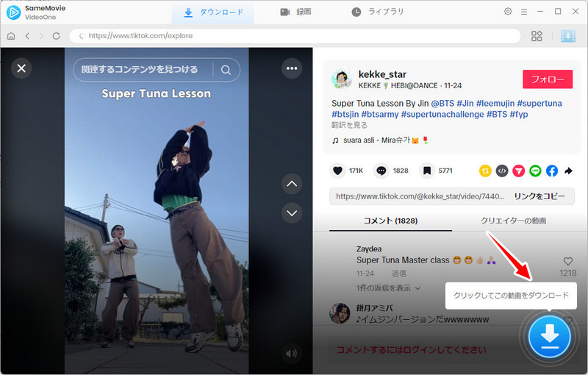Click the embed code icon
Image resolution: width=588 pixels, height=375 pixels.
[502, 171]
